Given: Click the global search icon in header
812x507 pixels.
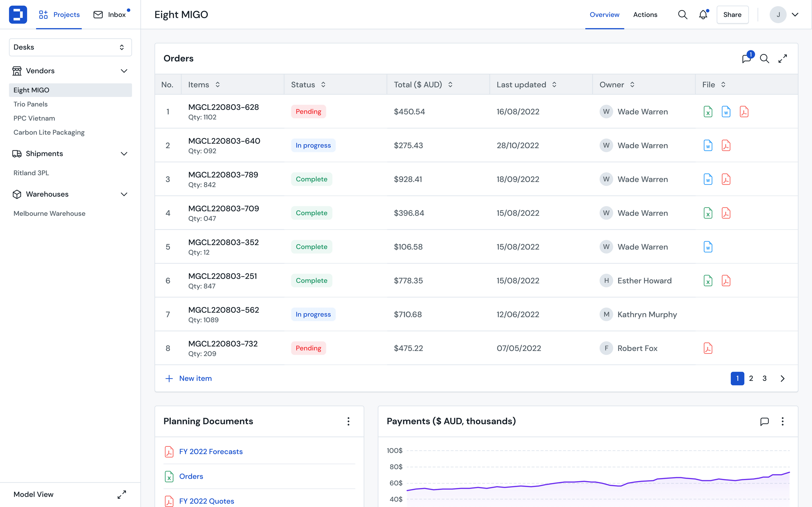Looking at the screenshot, I should (x=682, y=14).
